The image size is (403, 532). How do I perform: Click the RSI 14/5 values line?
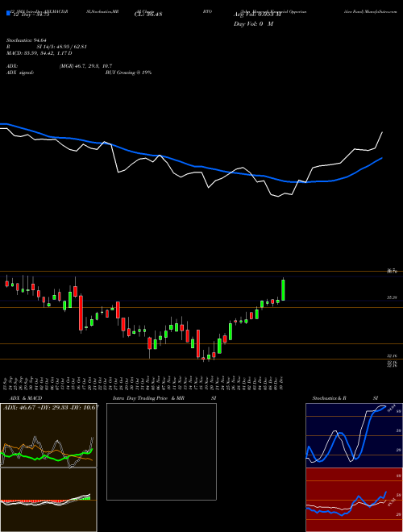coord(47,47)
